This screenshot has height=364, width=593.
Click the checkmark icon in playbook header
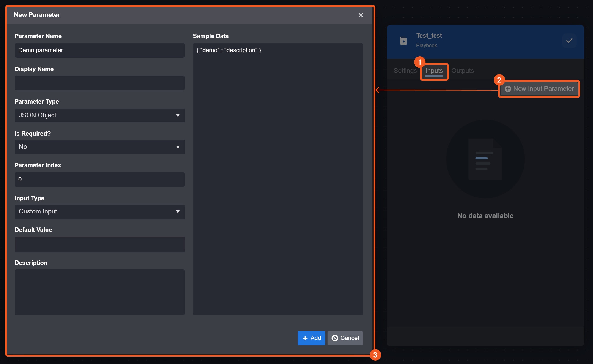click(x=569, y=41)
